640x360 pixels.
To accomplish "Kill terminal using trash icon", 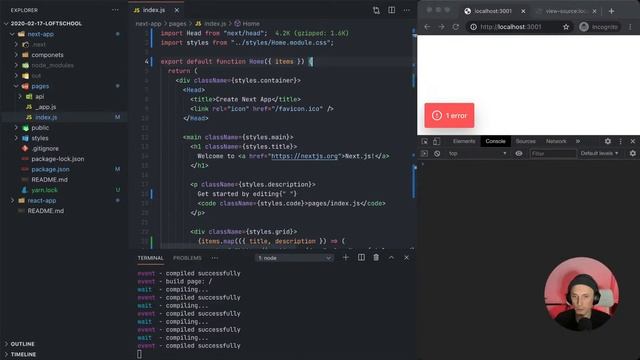I will click(x=376, y=258).
